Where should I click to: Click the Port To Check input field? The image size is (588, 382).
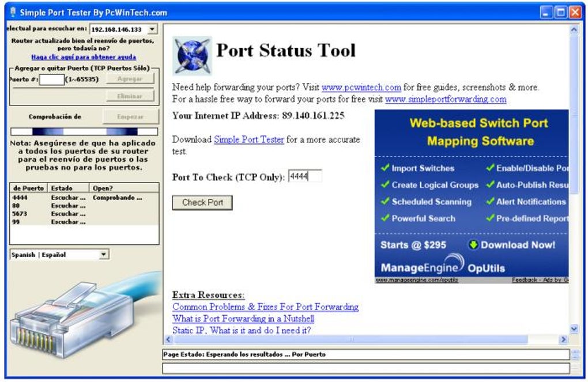305,176
